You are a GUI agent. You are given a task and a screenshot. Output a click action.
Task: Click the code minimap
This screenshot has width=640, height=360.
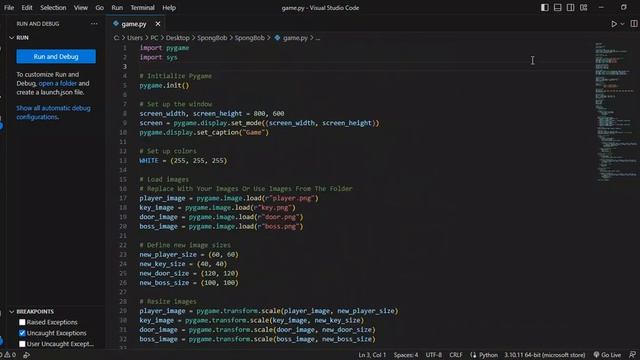coord(616,111)
